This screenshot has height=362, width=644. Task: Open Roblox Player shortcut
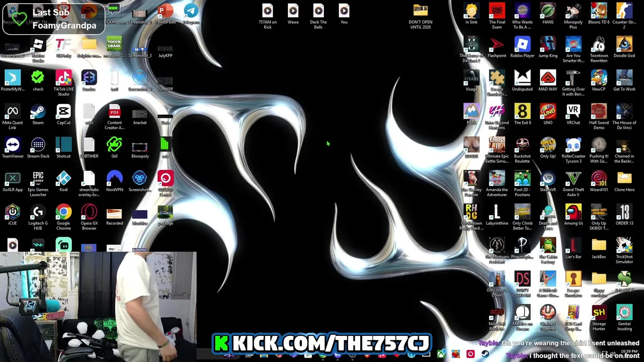pyautogui.click(x=522, y=48)
